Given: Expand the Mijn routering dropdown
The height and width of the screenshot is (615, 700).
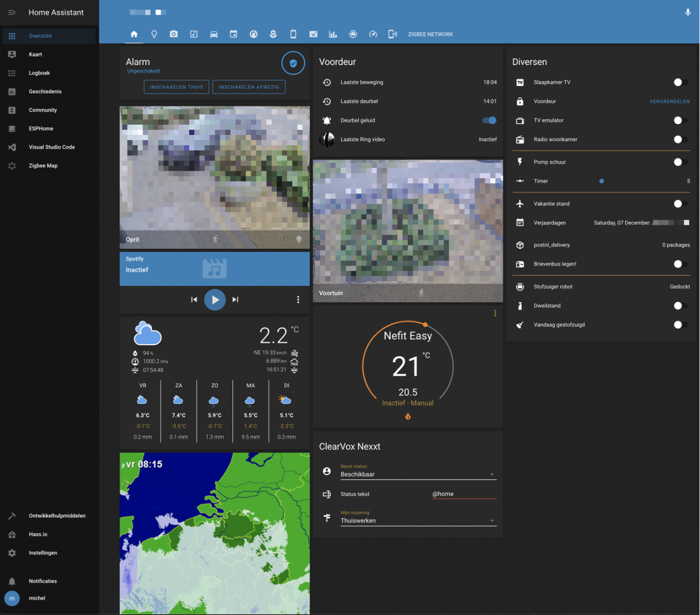Looking at the screenshot, I should pos(418,520).
